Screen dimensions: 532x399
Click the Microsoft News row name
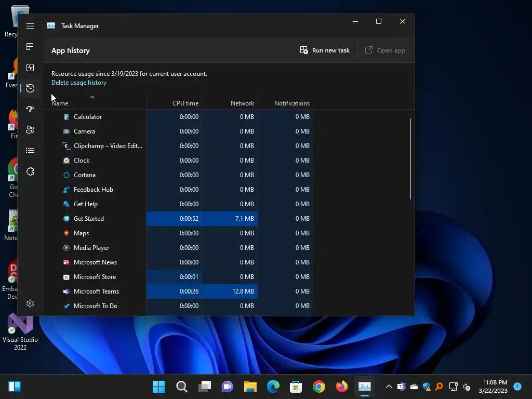(95, 262)
